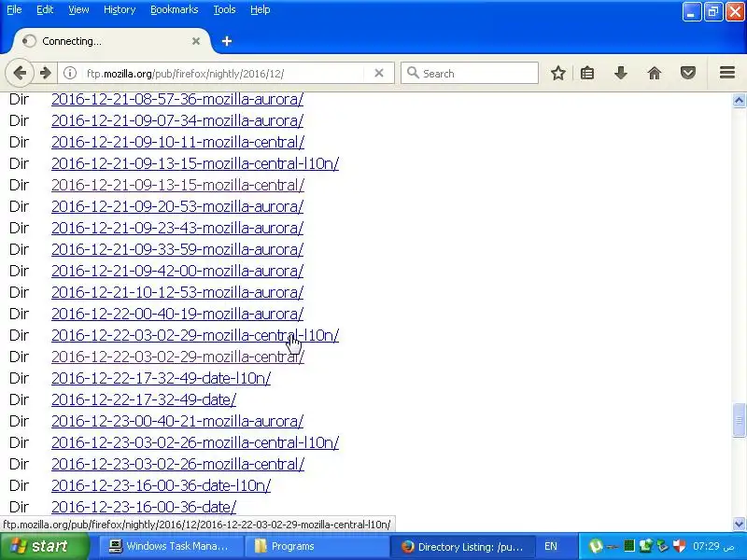
Task: Open the History menu
Action: (x=120, y=9)
